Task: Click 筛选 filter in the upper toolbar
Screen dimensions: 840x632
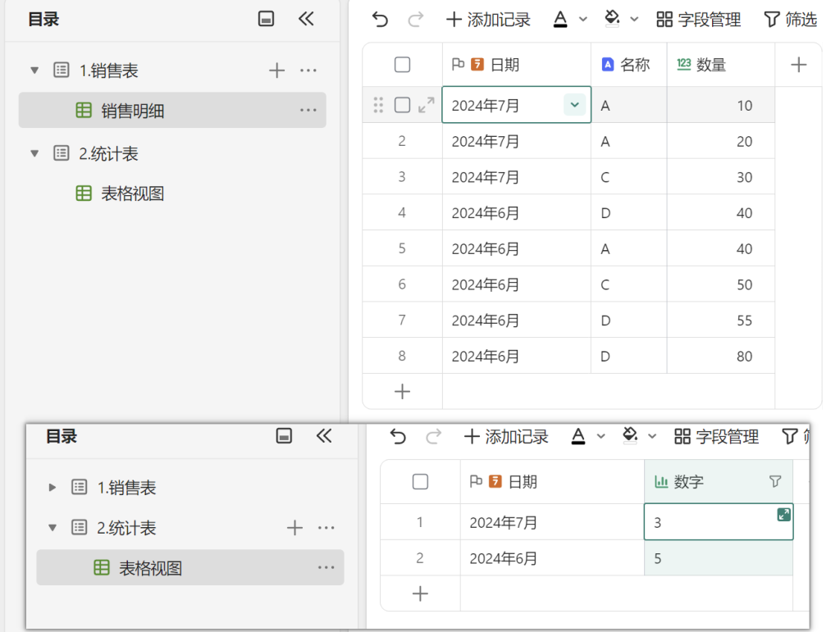Action: tap(790, 20)
